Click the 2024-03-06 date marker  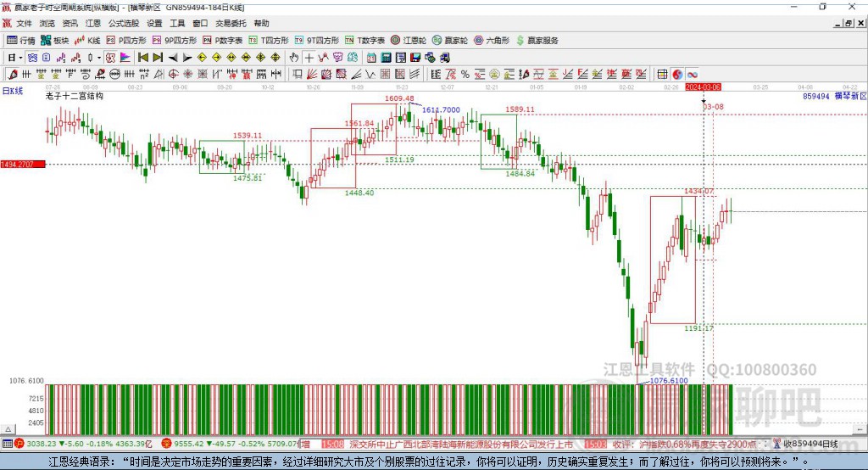(x=703, y=87)
